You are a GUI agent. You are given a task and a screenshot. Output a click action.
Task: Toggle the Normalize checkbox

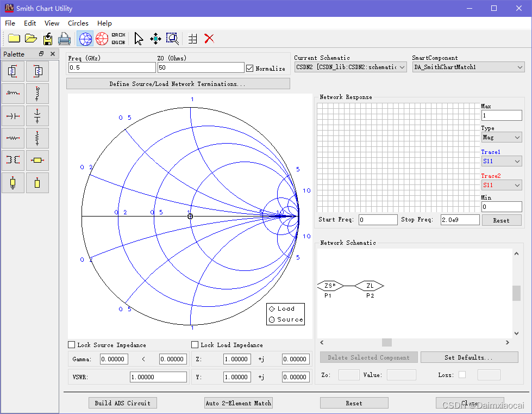250,68
